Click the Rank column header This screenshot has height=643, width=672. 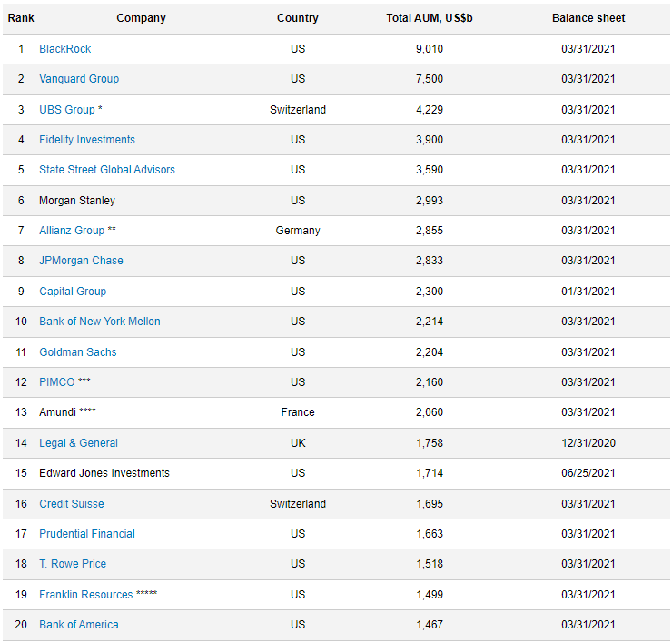tap(21, 18)
